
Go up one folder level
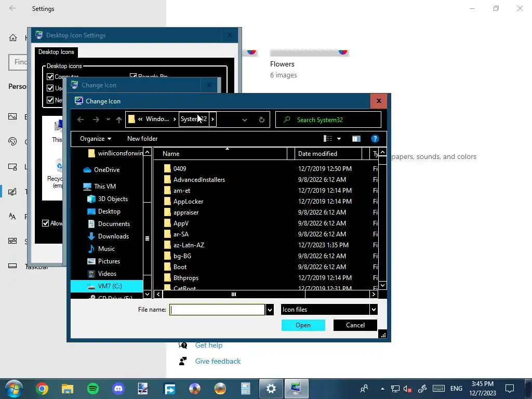click(x=119, y=119)
